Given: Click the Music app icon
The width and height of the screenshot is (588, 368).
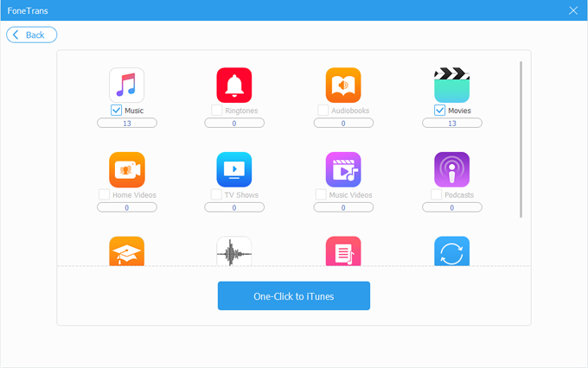Looking at the screenshot, I should pyautogui.click(x=126, y=85).
